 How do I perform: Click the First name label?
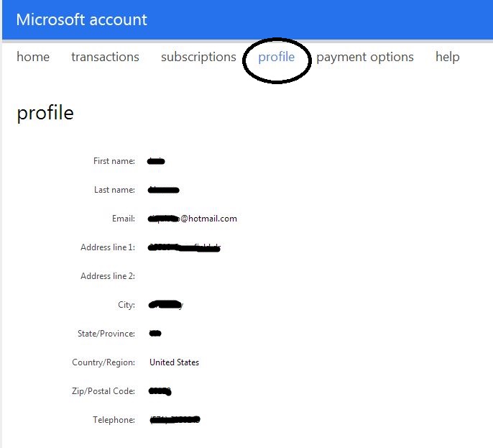pos(114,161)
